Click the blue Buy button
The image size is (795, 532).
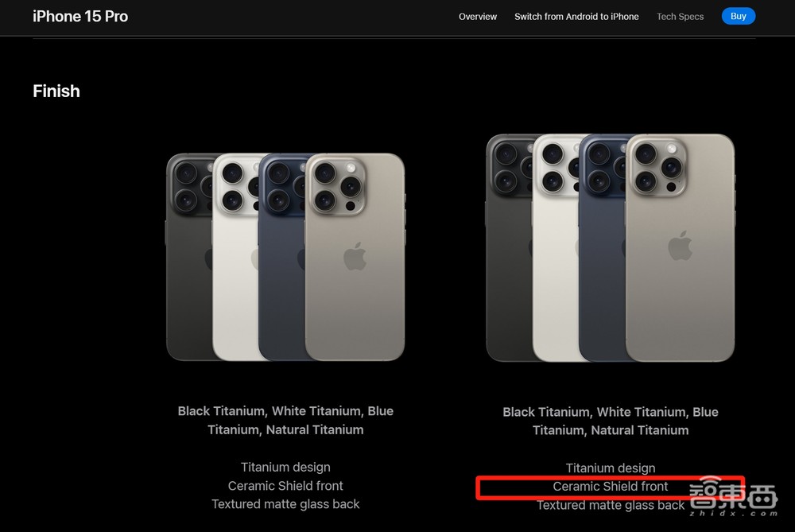739,16
